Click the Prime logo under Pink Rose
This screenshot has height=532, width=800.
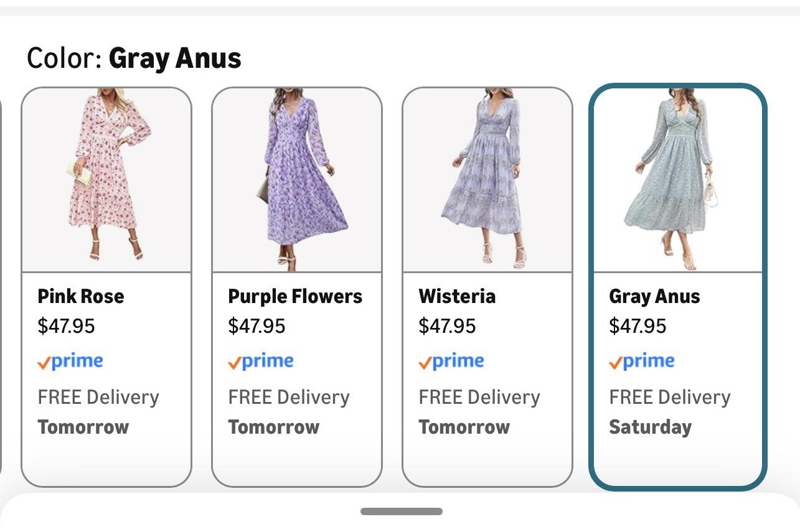point(70,362)
